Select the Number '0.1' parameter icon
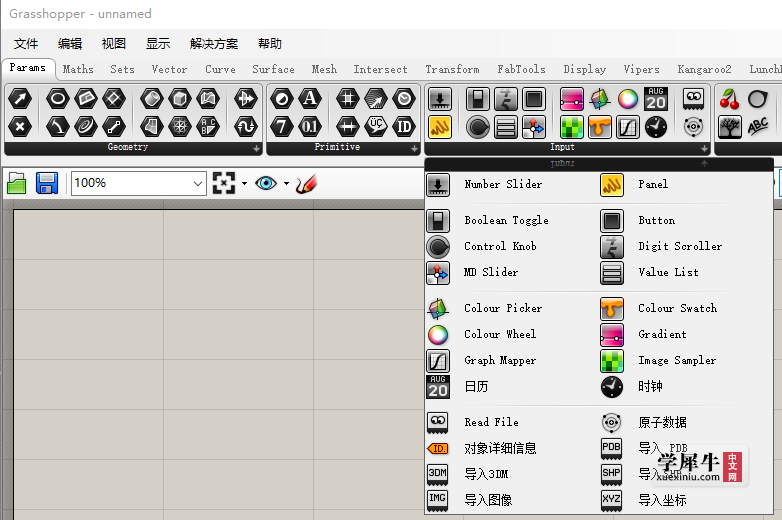The width and height of the screenshot is (782, 520). 310,127
